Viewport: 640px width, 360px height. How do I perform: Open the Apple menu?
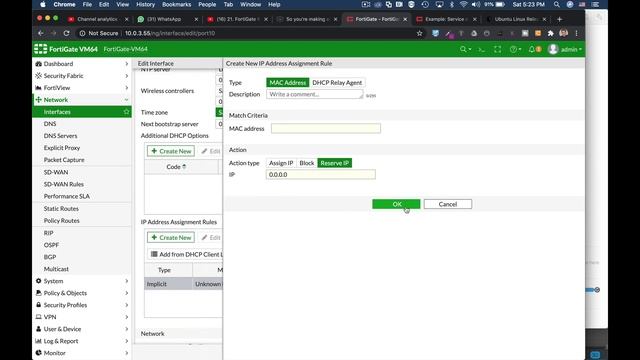[43, 4]
